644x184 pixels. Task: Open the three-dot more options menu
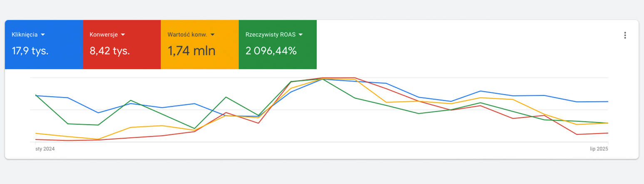pos(625,35)
